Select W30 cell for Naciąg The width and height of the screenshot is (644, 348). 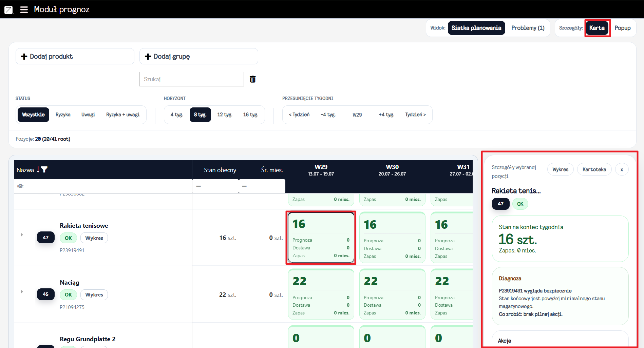tap(392, 294)
